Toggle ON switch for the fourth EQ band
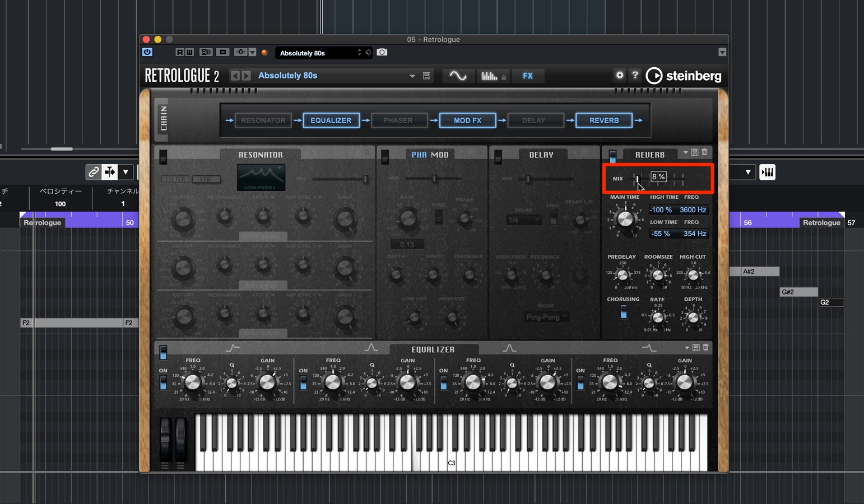The height and width of the screenshot is (504, 864). [x=580, y=383]
